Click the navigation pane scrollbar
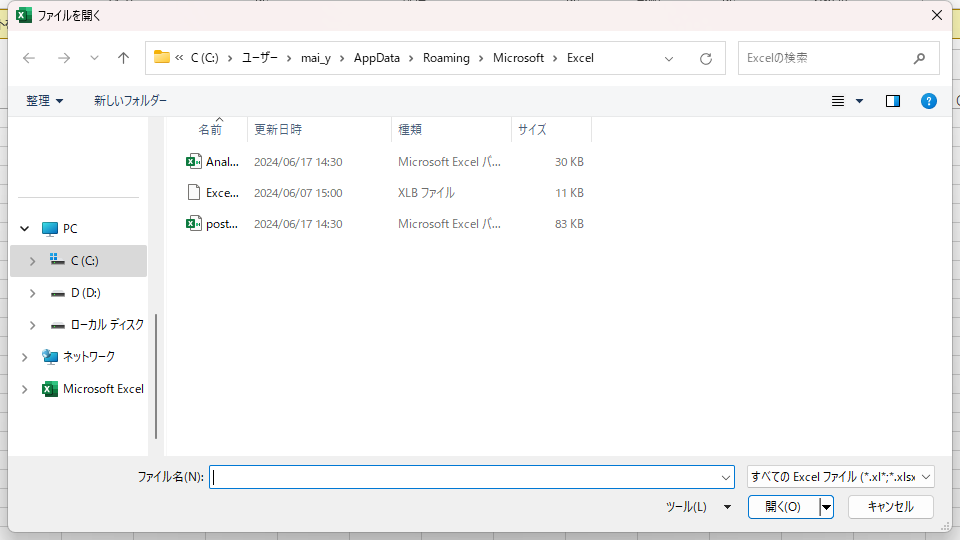960x540 pixels. 156,377
